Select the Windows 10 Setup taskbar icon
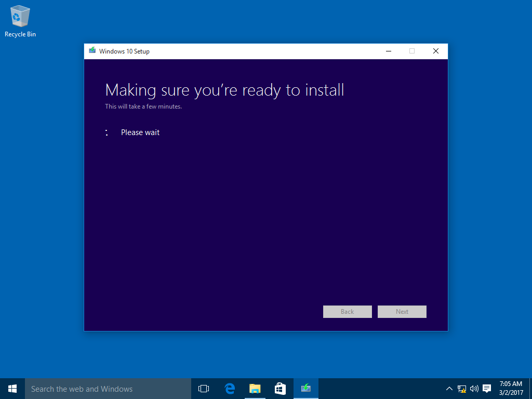 (305, 389)
